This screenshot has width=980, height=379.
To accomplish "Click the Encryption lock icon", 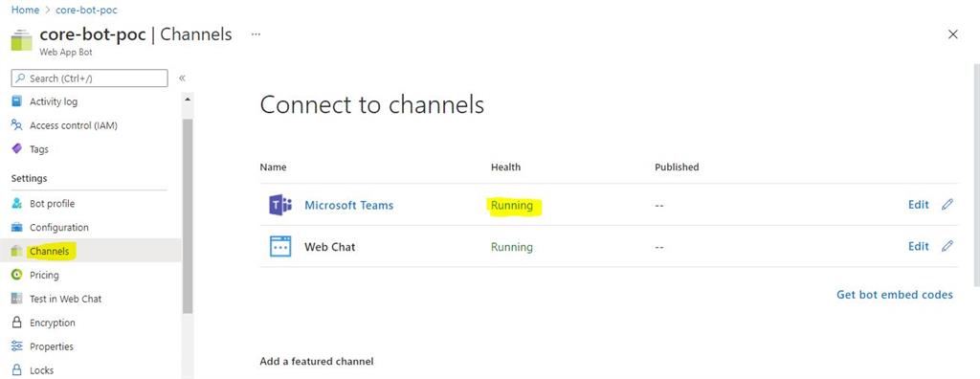I will [17, 323].
